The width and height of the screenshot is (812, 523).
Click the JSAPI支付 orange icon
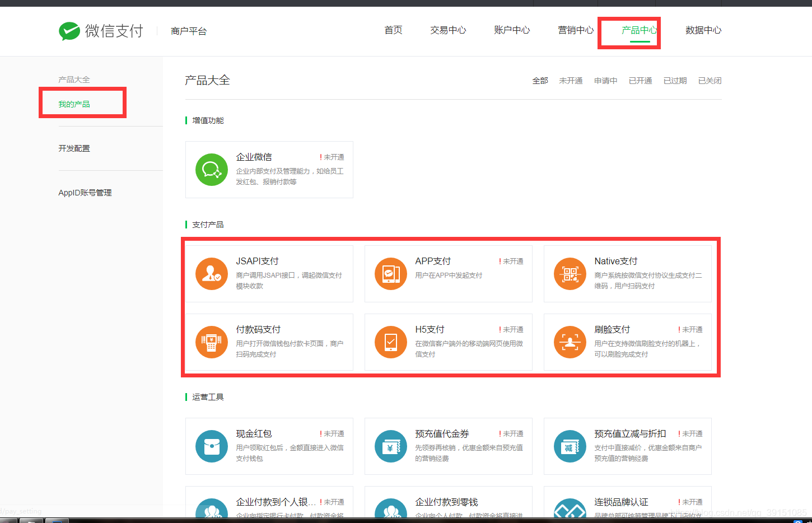click(x=212, y=274)
